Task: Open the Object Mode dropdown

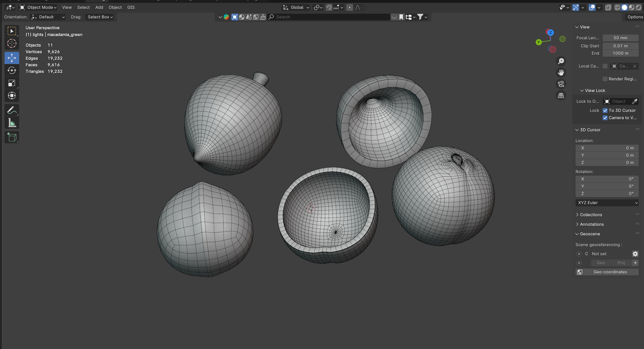Action: 38,7
